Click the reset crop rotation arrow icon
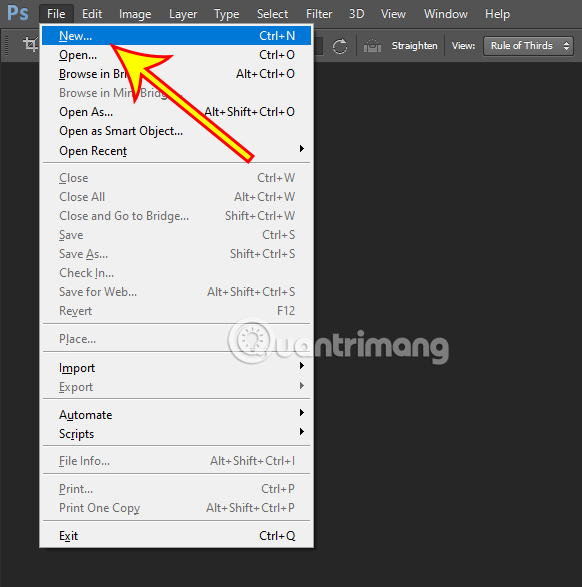This screenshot has width=582, height=587. (340, 46)
